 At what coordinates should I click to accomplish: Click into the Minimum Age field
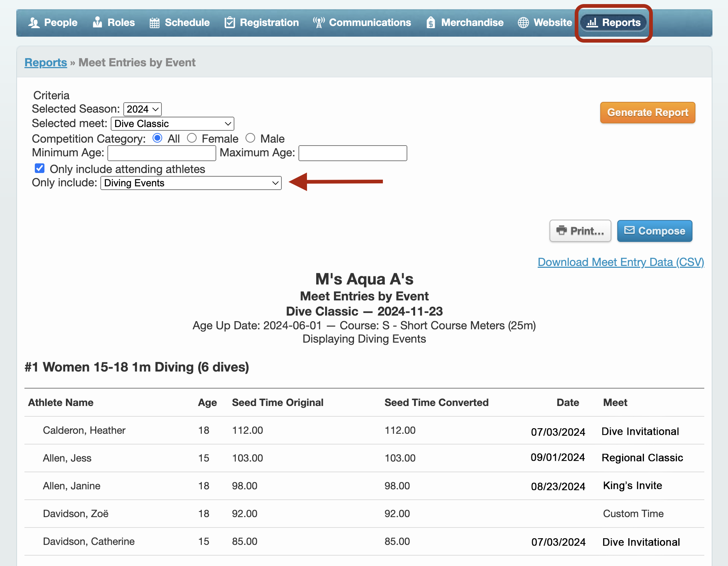pyautogui.click(x=161, y=153)
